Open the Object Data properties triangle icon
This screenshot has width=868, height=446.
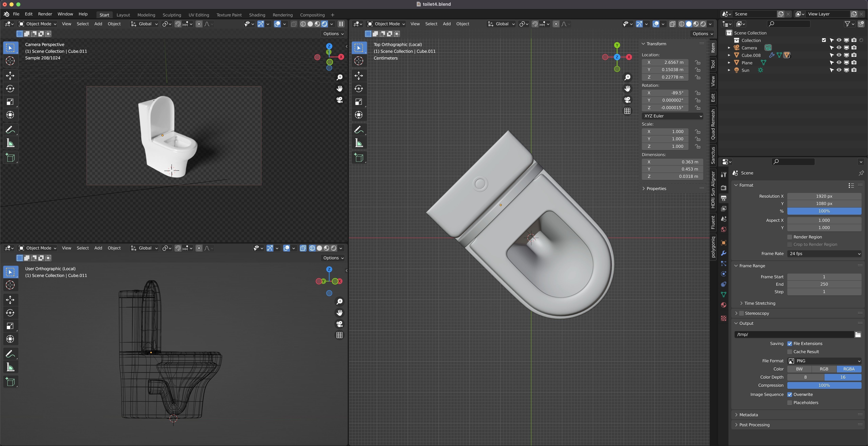723,294
